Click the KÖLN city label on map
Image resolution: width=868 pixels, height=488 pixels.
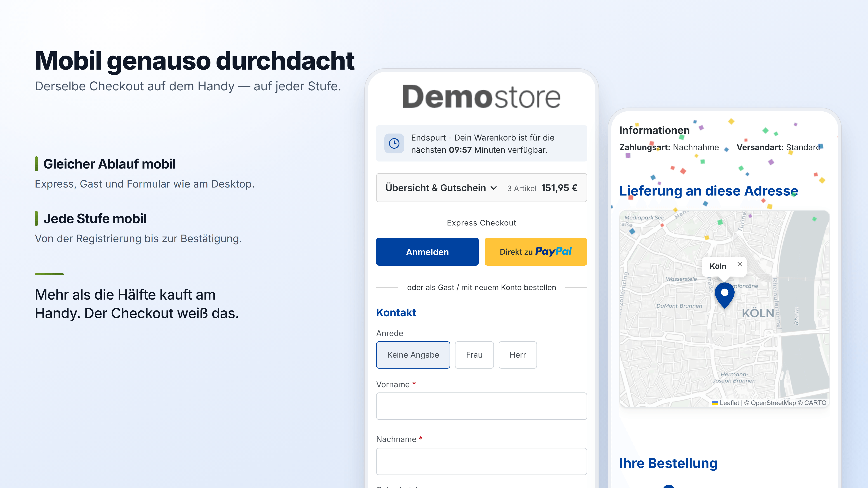758,313
